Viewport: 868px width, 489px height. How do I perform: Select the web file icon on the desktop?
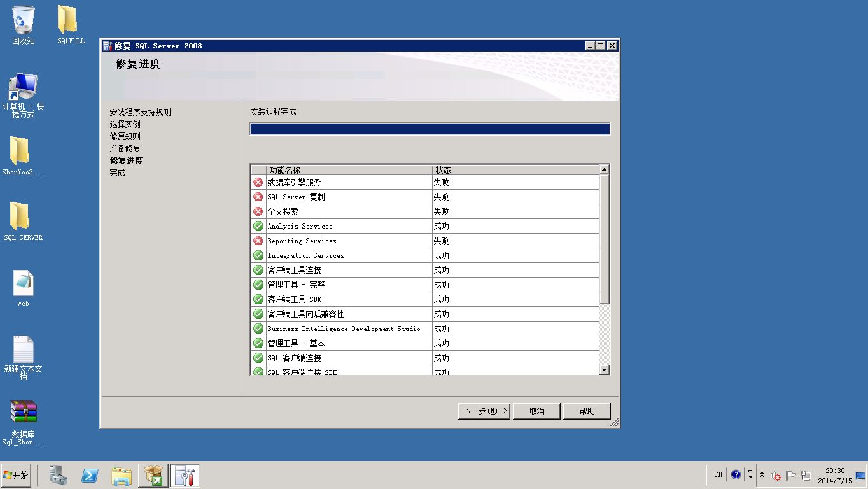click(24, 288)
